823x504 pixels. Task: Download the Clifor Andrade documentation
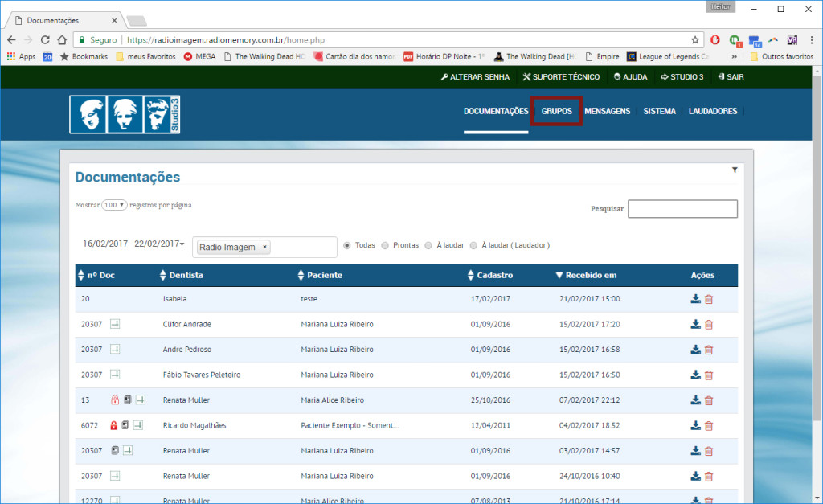(x=695, y=324)
